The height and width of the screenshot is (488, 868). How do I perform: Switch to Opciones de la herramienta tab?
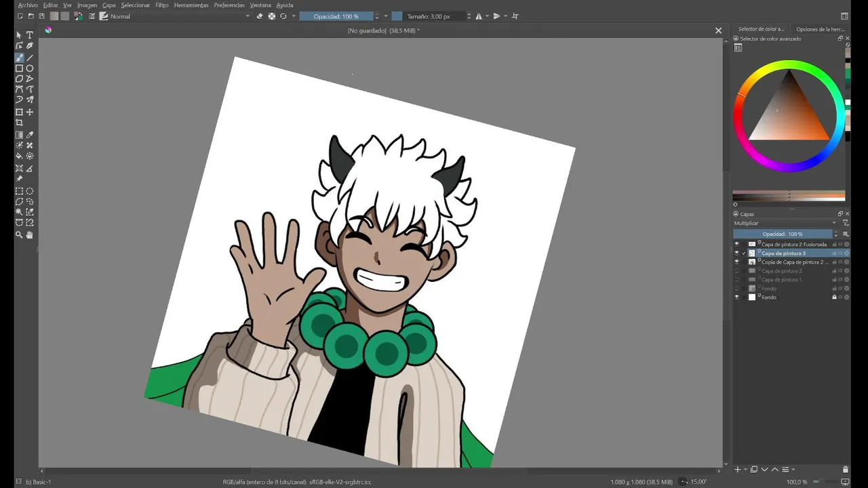click(x=820, y=29)
